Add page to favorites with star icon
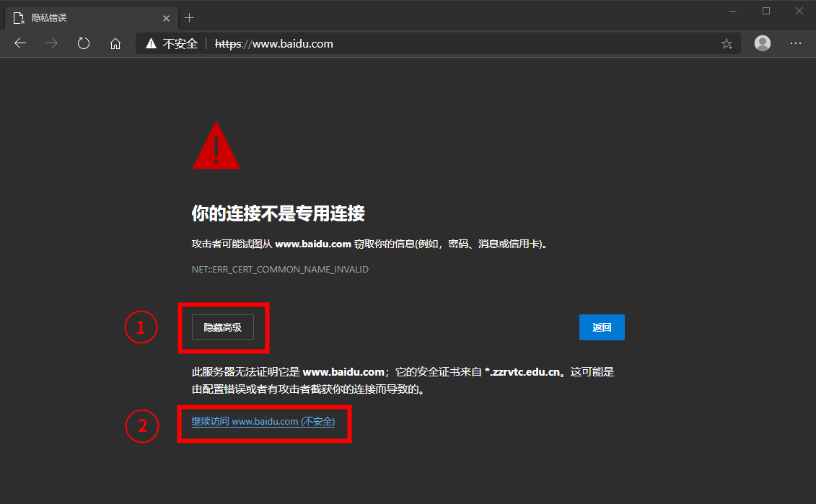The image size is (816, 504). (727, 44)
